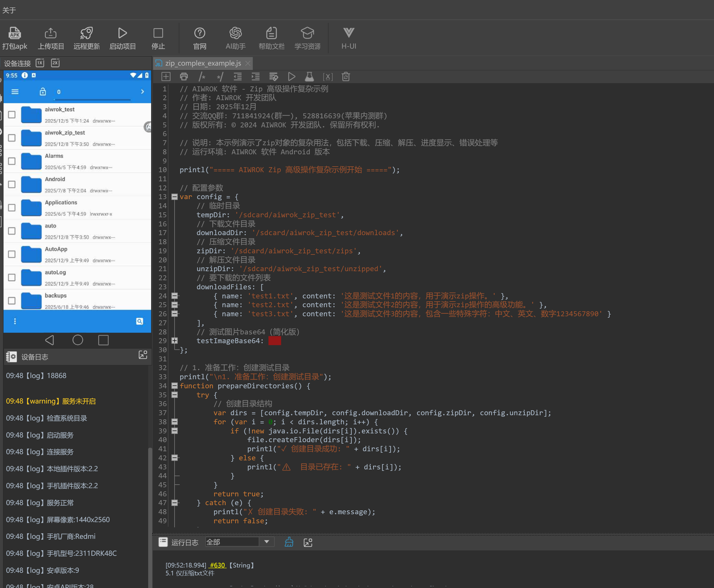The image size is (714, 588).
Task: Check the aiwrok_test folder checkbox
Action: pos(12,114)
